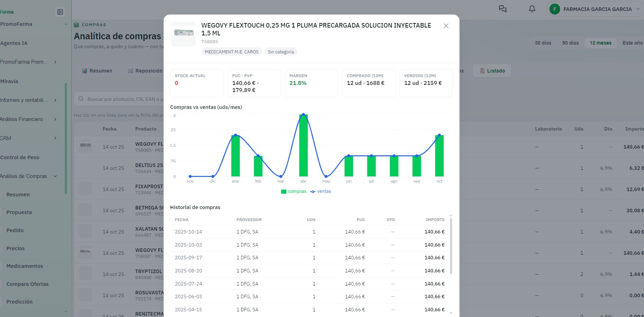This screenshot has height=317, width=644.
Task: Click the Wegovy product image thumbnail
Action: tap(183, 34)
